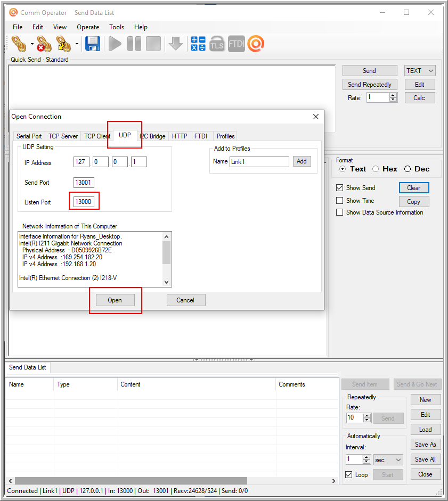
Task: Select the Text format radio button
Action: point(343,169)
